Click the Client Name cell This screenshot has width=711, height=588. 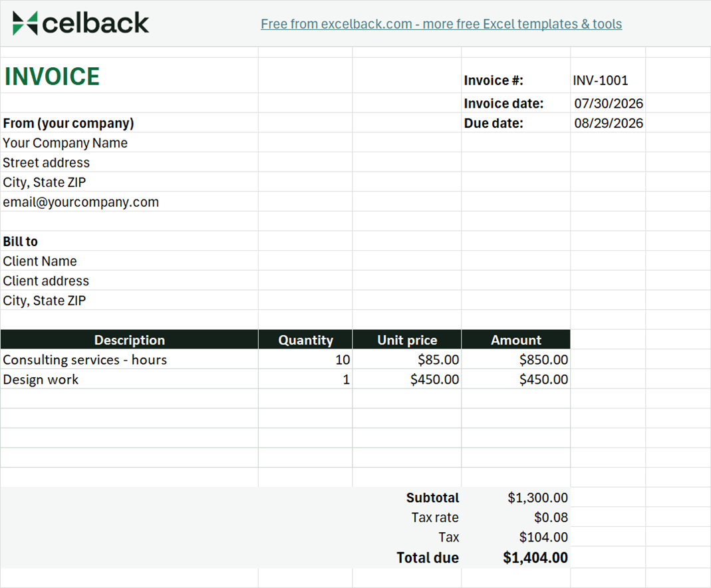129,261
